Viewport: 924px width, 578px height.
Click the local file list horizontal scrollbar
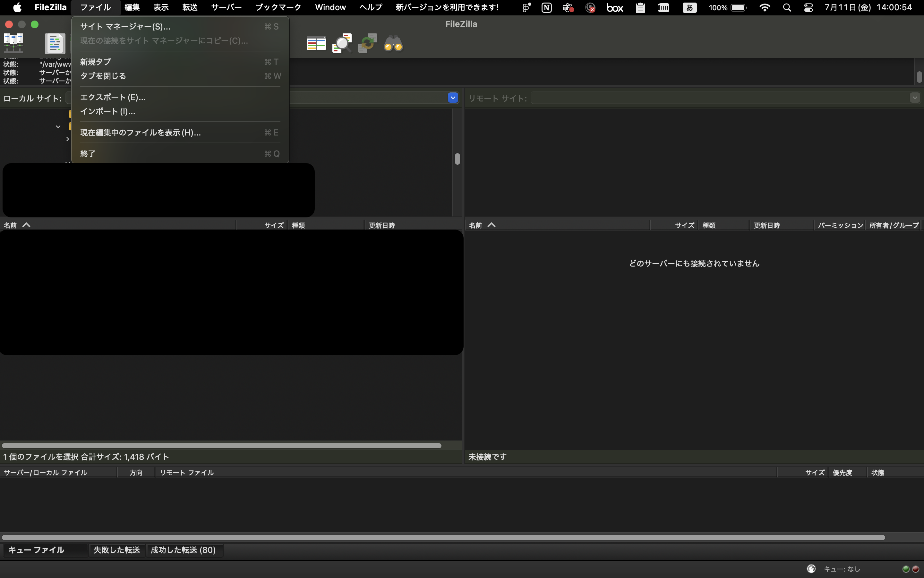[x=221, y=446]
